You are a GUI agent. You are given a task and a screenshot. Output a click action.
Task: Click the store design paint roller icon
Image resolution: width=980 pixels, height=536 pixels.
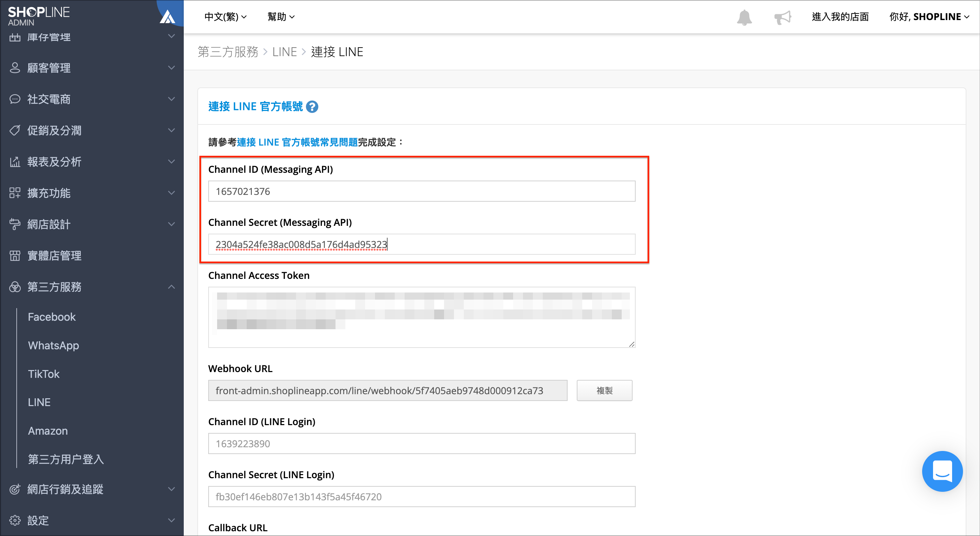coord(15,224)
